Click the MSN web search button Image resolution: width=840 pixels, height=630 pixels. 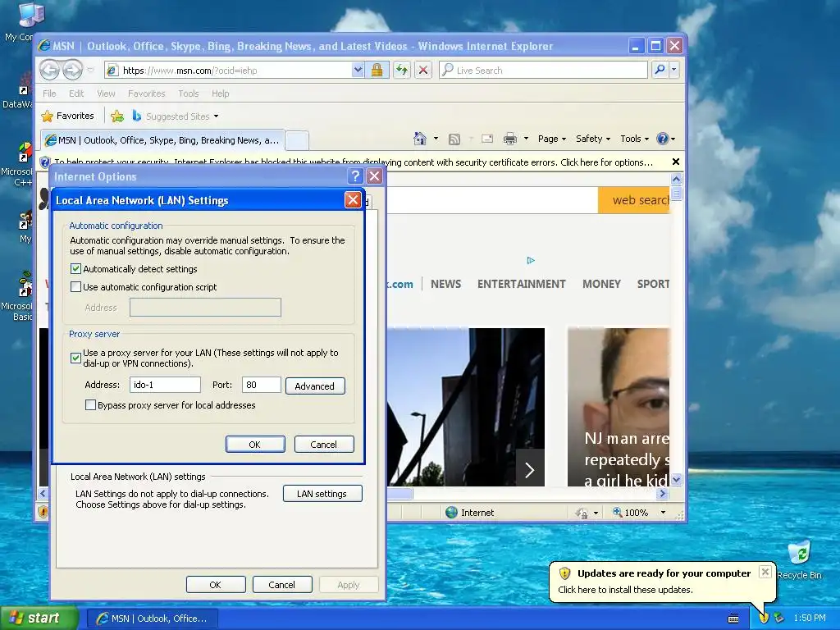(634, 200)
